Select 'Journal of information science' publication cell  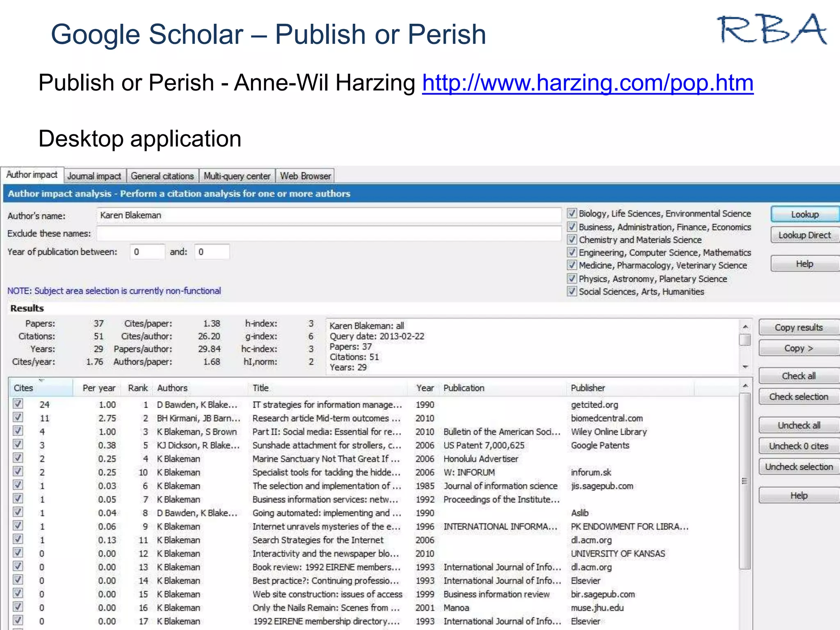[x=500, y=486]
